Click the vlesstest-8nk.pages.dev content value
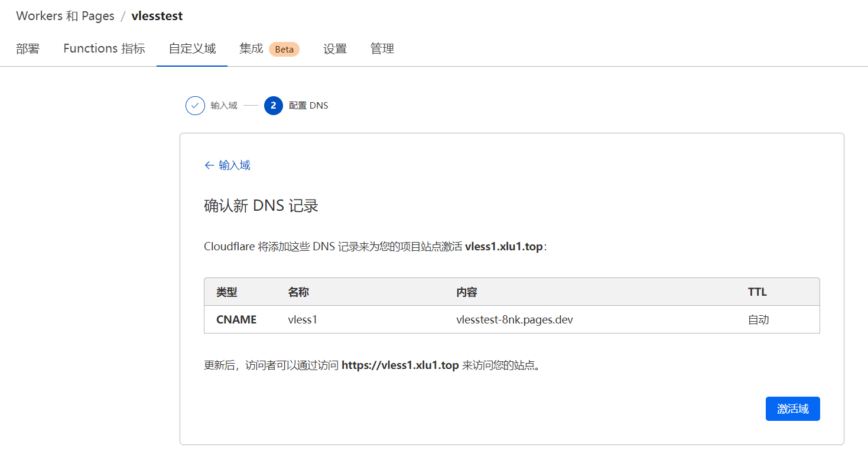 pos(515,320)
